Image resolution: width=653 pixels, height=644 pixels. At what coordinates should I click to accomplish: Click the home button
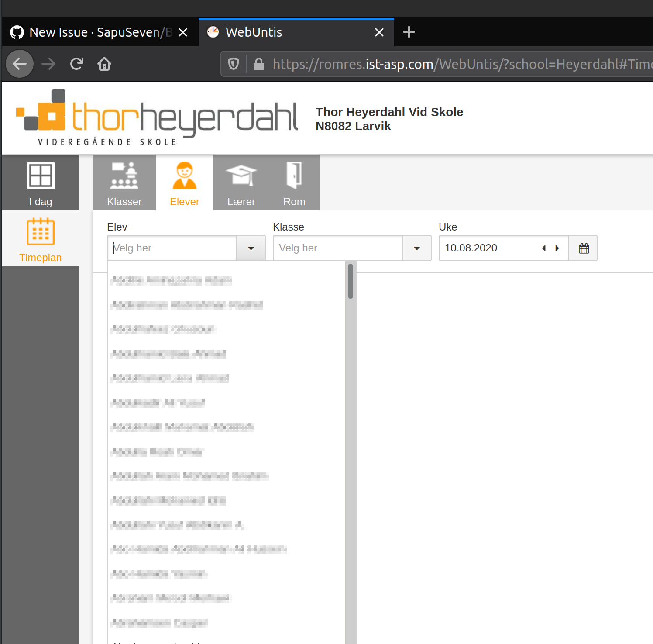pyautogui.click(x=104, y=64)
